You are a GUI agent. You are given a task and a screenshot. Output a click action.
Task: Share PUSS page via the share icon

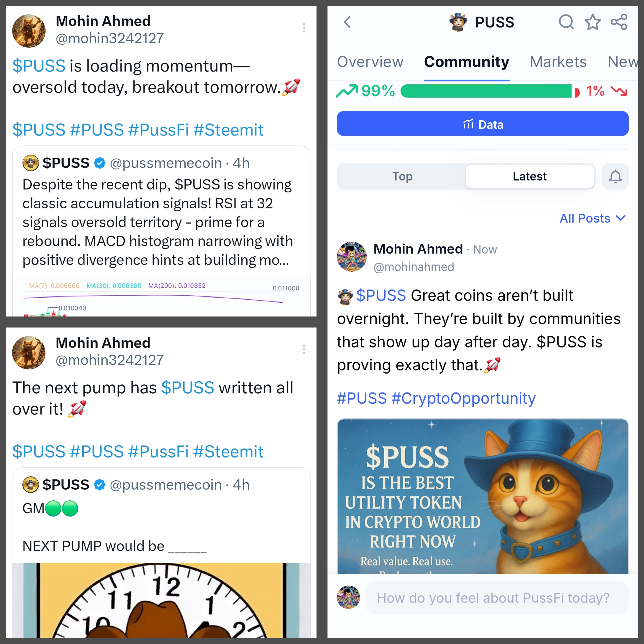[x=619, y=22]
